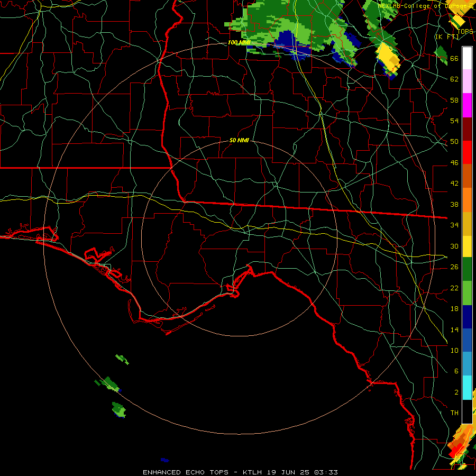
Task: Click the "6" legend value
Action: tap(456, 371)
